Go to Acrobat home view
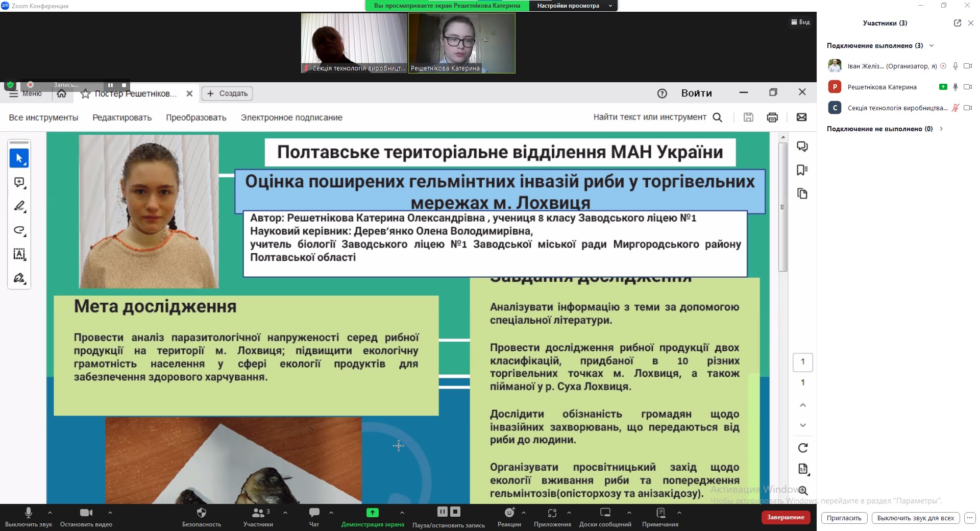Screen dimensions: 980x531 click(62, 93)
